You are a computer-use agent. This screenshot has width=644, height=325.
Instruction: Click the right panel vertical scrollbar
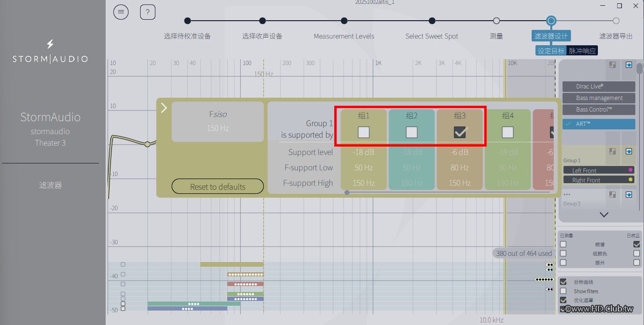click(x=640, y=69)
